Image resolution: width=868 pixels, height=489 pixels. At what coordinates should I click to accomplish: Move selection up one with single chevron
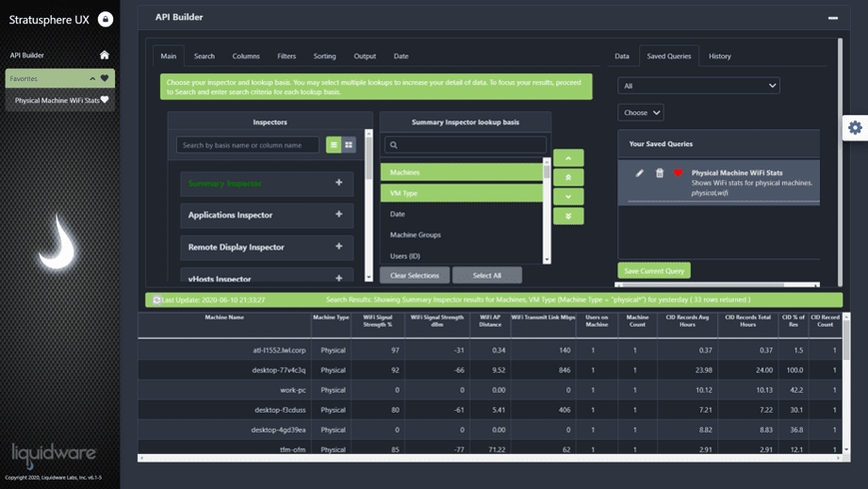[568, 158]
